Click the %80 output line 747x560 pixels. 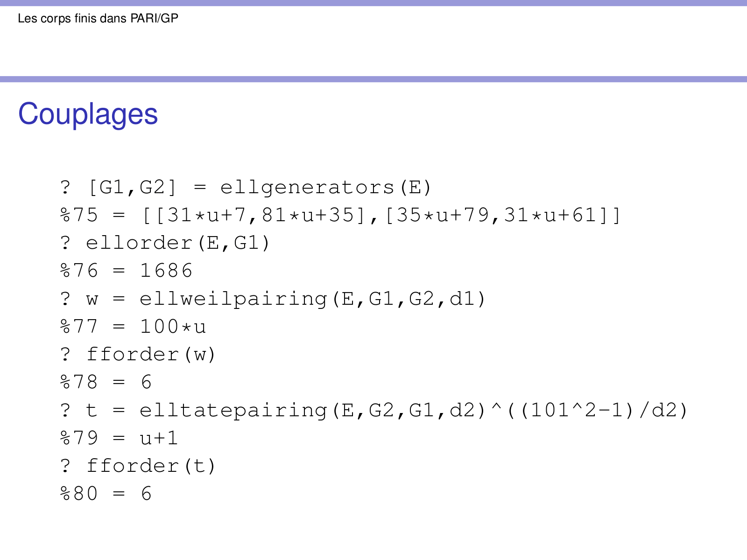click(106, 494)
